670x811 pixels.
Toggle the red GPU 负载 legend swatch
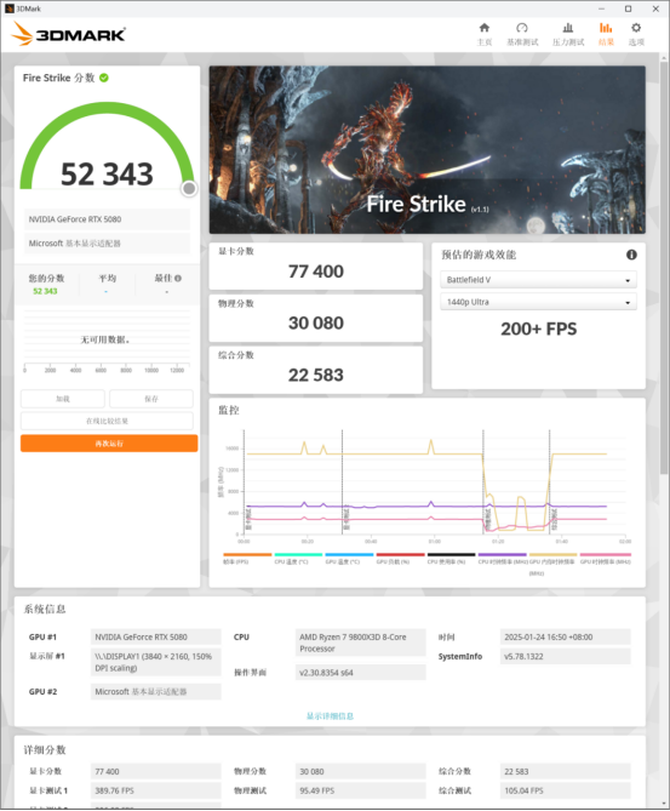point(400,554)
